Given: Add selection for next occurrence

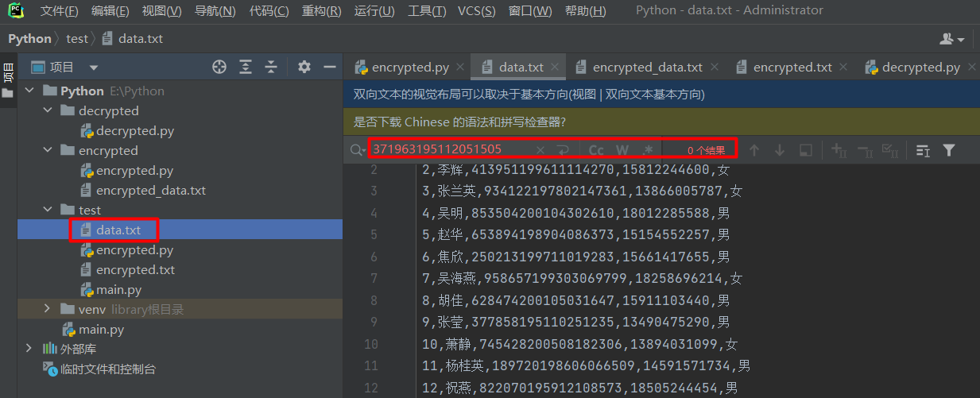Looking at the screenshot, I should point(839,150).
